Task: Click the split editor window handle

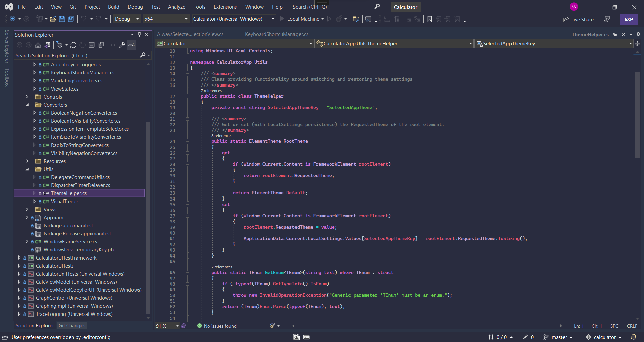Action: [x=637, y=44]
